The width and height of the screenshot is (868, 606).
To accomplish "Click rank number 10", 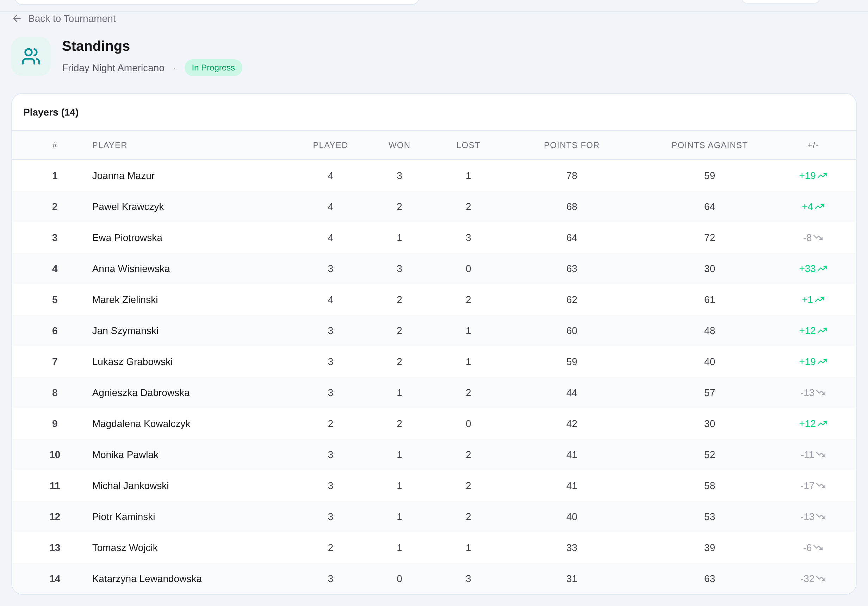I will pyautogui.click(x=55, y=455).
